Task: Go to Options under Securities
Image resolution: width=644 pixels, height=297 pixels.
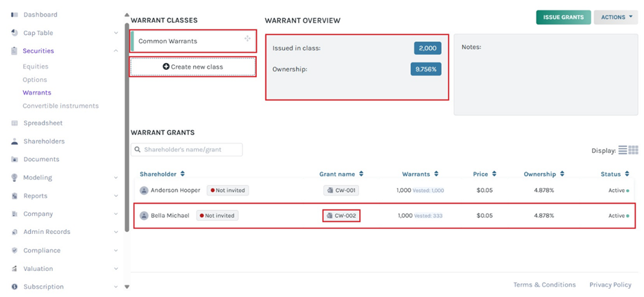Action: pos(35,80)
